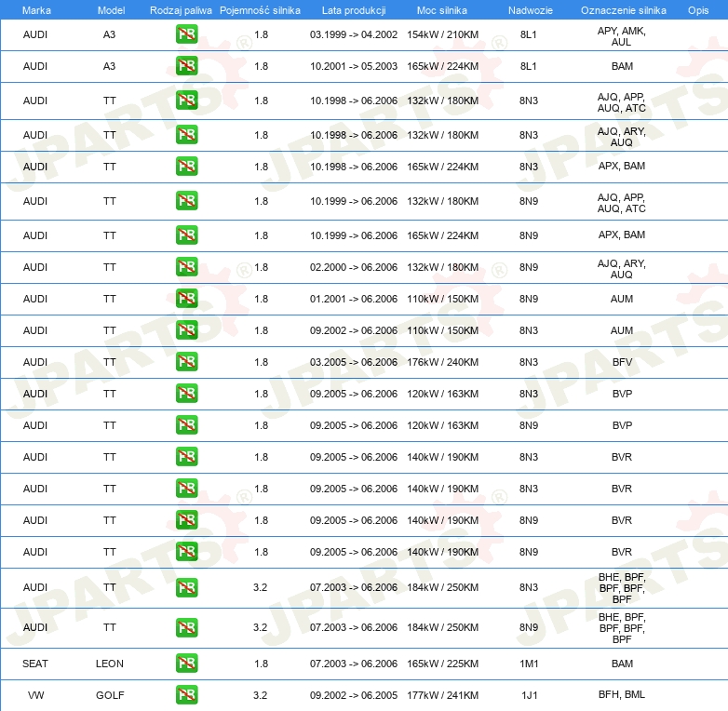This screenshot has height=711, width=728.
Task: Click the Oznaczenie silnika column header
Action: click(623, 10)
